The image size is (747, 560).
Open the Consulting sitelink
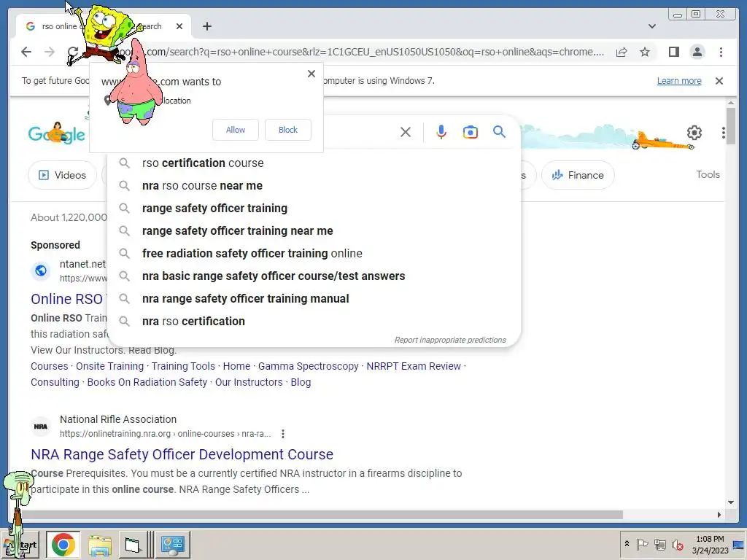[55, 382]
